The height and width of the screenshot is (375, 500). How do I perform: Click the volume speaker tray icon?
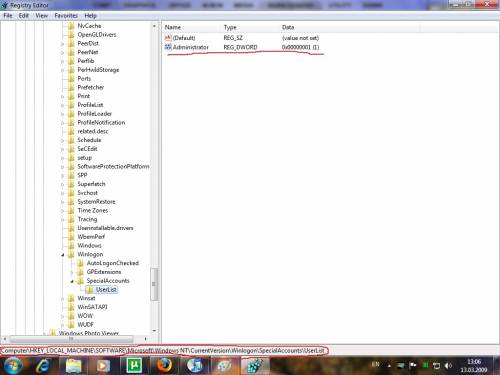448,366
